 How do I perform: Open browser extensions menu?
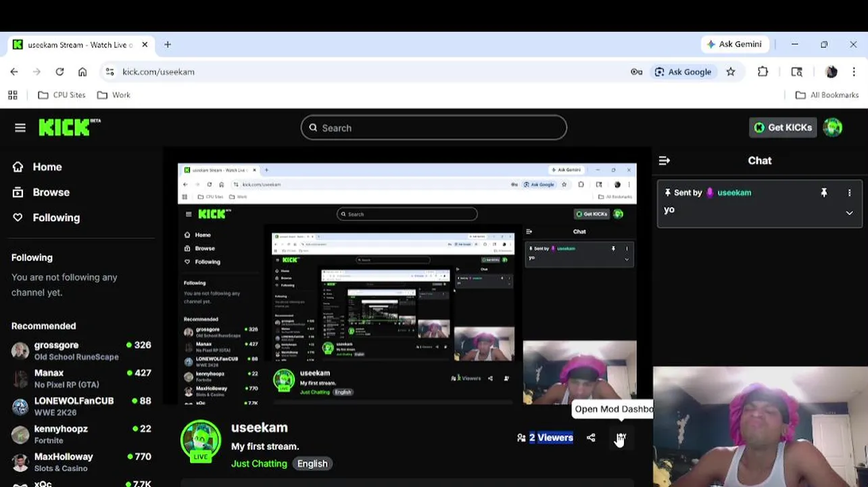763,72
